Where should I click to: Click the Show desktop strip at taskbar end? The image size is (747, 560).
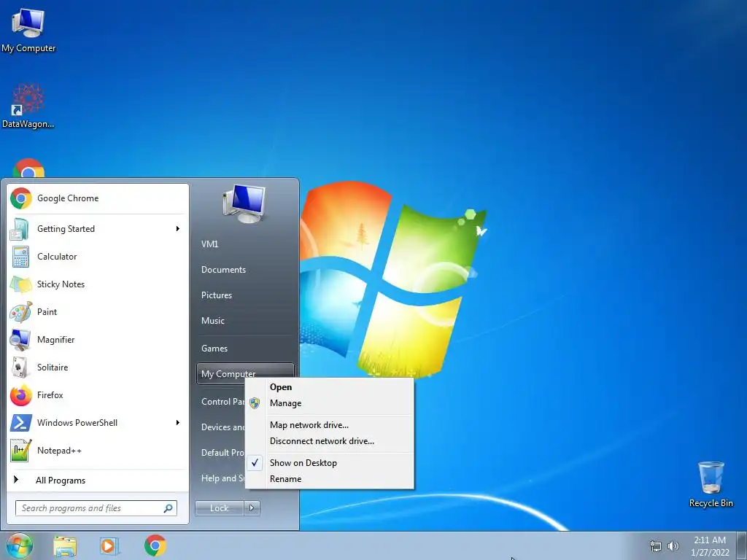click(742, 545)
